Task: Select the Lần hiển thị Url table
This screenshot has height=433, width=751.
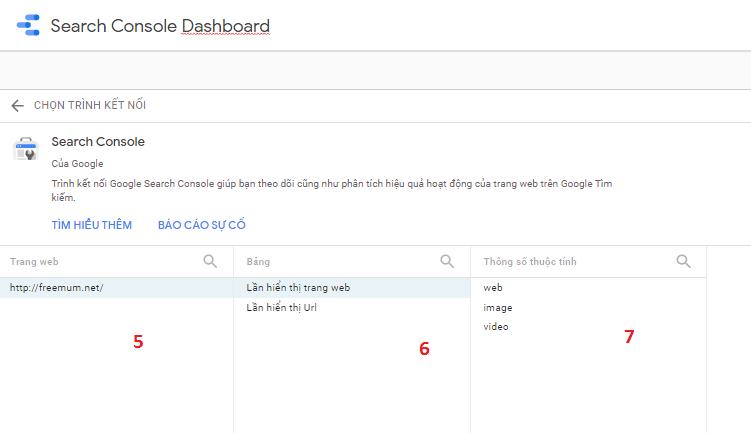Action: (352, 308)
